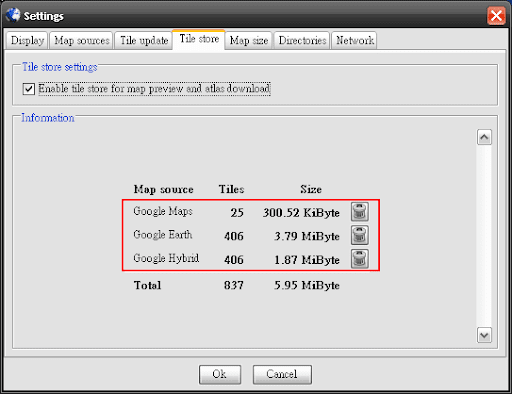Click the Cancel button
512x394 pixels.
282,374
